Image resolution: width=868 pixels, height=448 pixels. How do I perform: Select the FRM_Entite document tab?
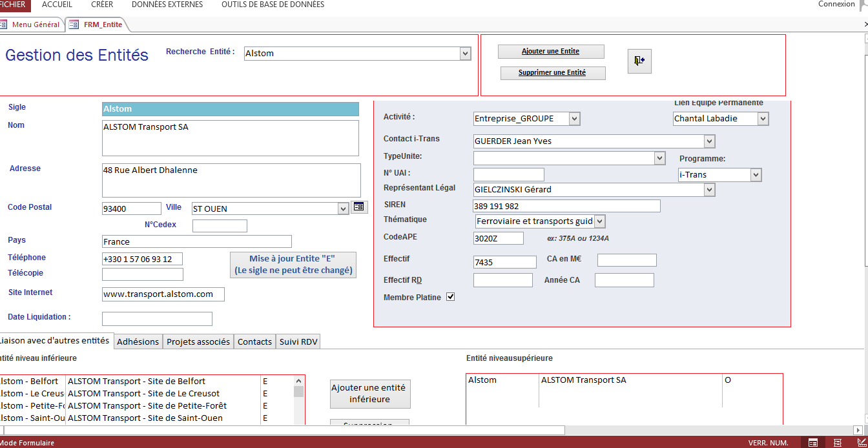pos(97,25)
